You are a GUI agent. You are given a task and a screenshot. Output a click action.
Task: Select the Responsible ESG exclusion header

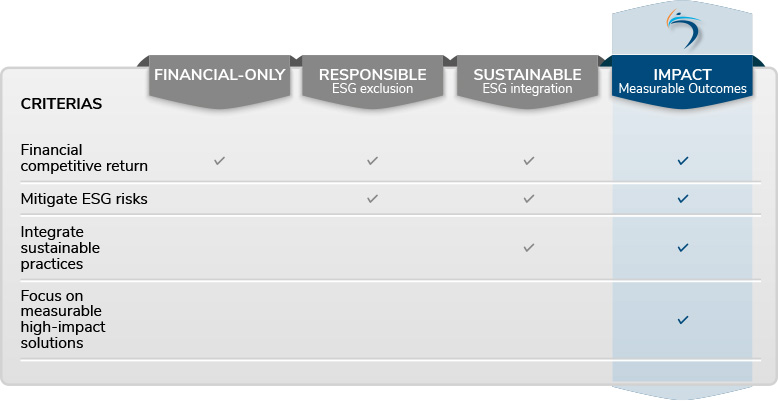372,81
